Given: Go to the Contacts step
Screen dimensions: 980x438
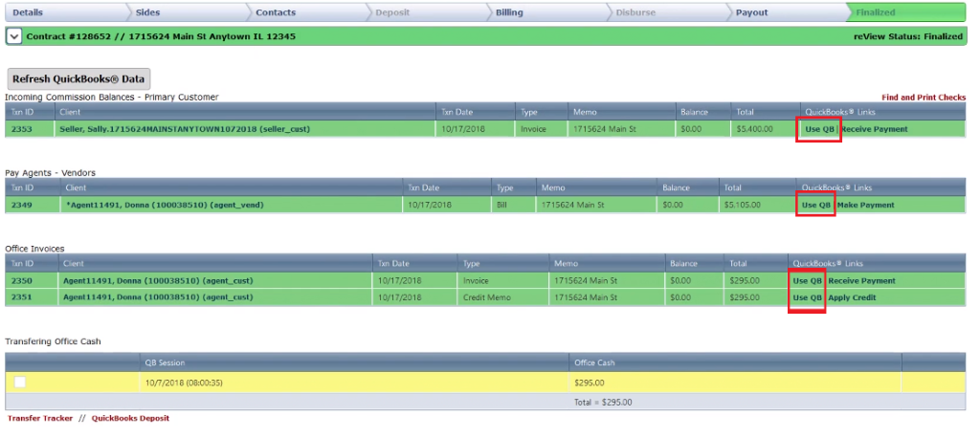Looking at the screenshot, I should point(276,12).
